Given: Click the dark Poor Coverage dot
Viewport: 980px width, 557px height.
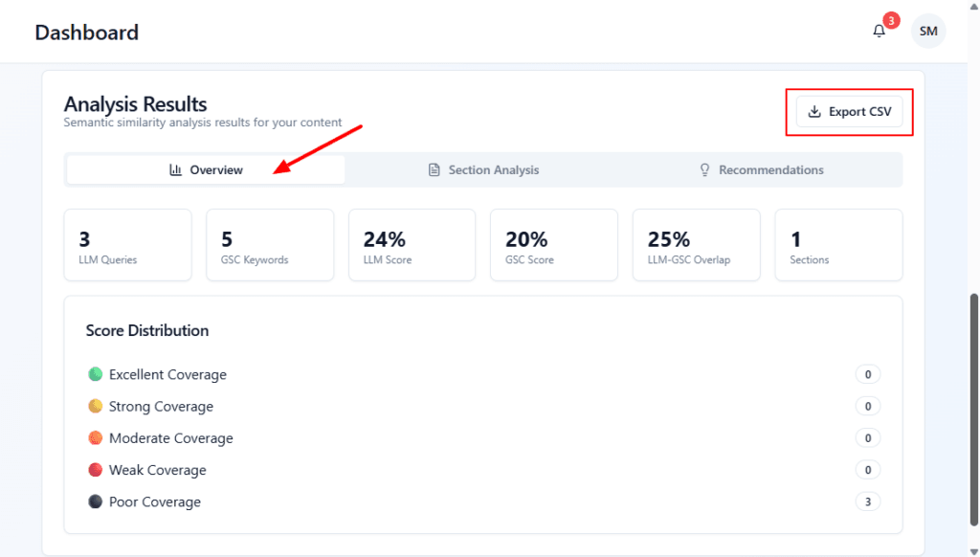Looking at the screenshot, I should (95, 501).
